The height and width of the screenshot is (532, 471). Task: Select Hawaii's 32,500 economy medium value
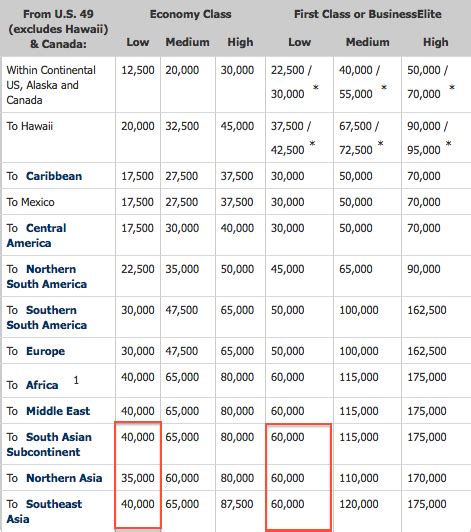182,126
